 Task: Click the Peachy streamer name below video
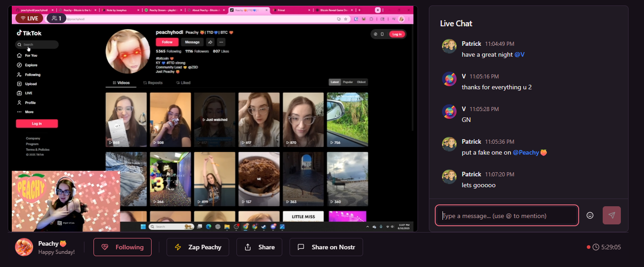[49, 243]
